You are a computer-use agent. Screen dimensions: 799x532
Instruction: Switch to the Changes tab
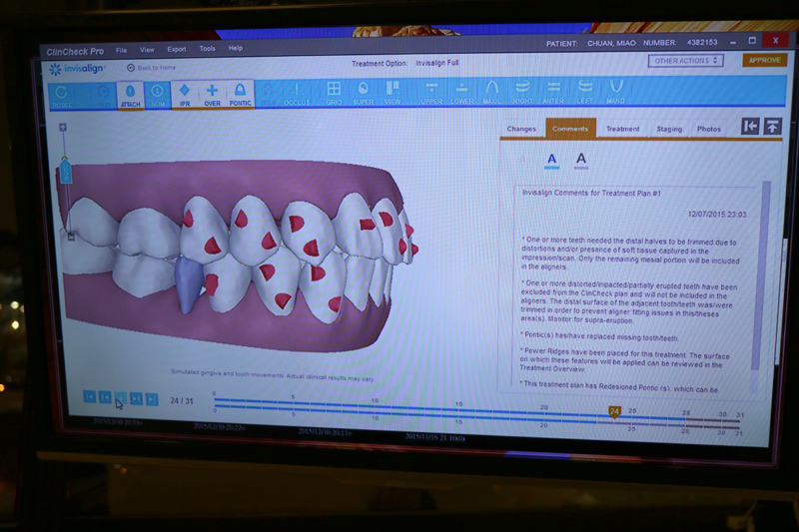point(521,129)
